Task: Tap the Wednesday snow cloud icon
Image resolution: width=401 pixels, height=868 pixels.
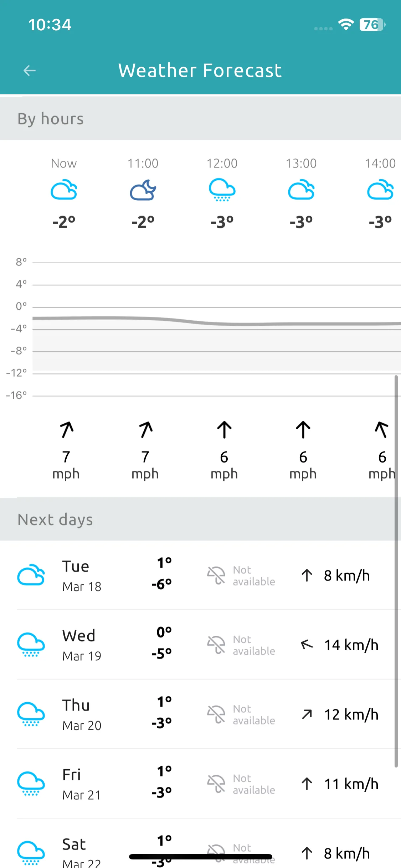Action: [x=31, y=645]
